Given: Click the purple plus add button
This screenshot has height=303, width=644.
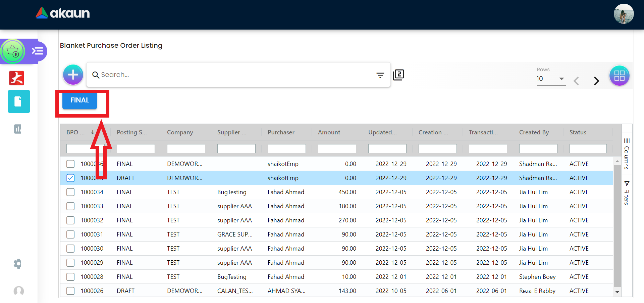Looking at the screenshot, I should [73, 75].
